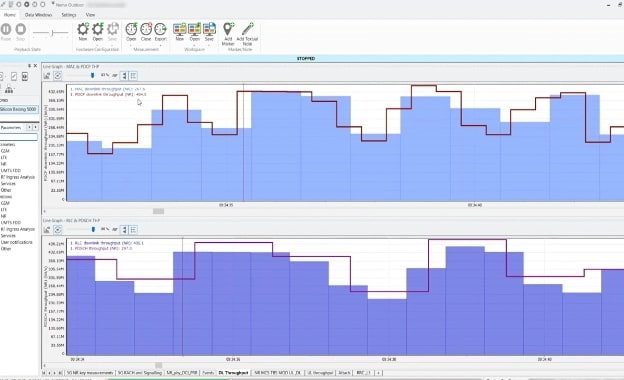624x380 pixels.
Task: Click Save workspace monitor icon
Action: click(209, 29)
